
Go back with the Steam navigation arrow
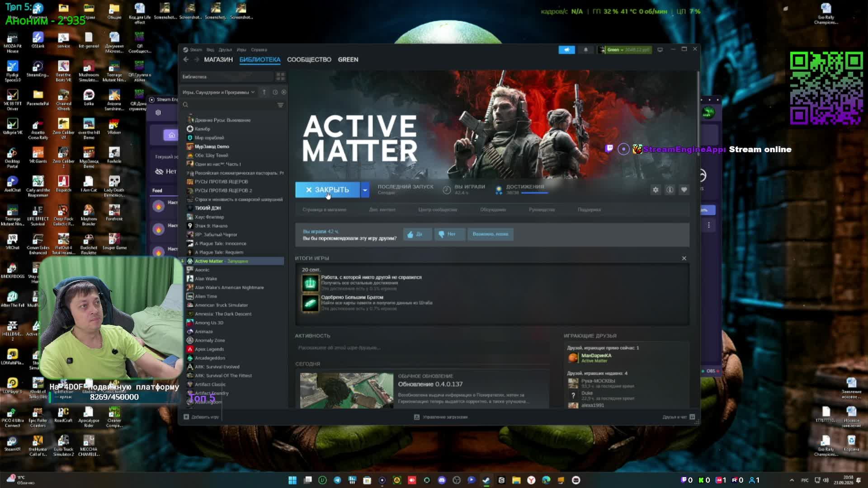point(186,60)
